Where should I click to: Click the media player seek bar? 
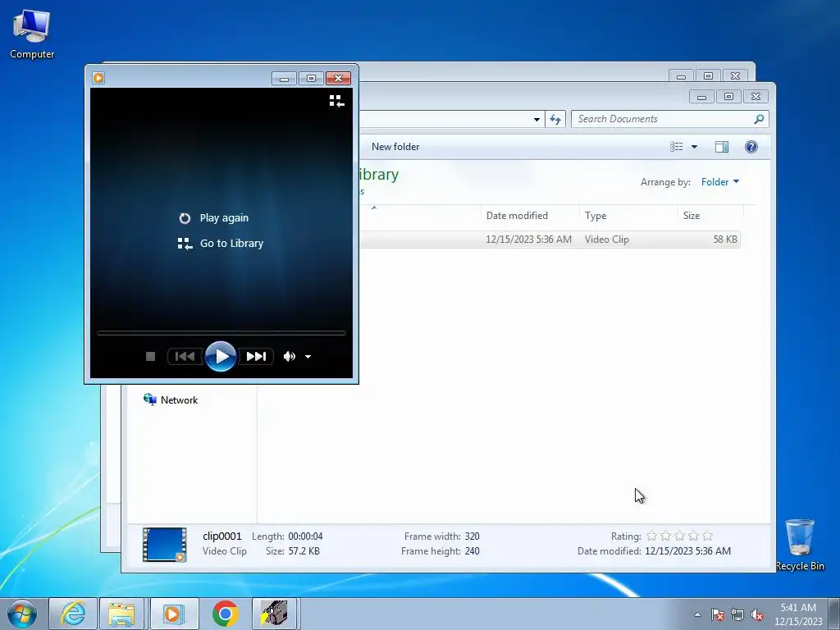point(221,333)
